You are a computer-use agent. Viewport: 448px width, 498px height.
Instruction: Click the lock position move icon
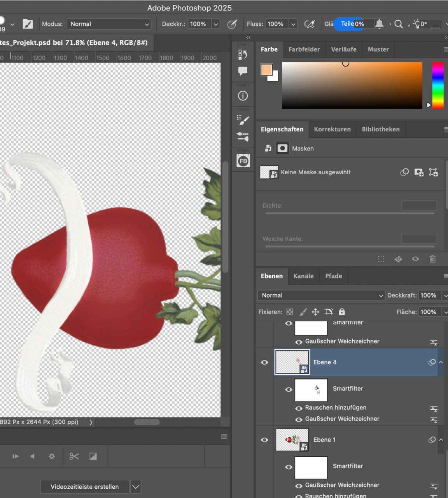(x=315, y=312)
